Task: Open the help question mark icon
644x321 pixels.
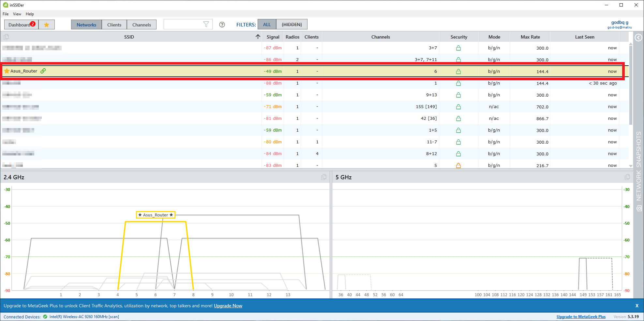Action: pyautogui.click(x=222, y=24)
